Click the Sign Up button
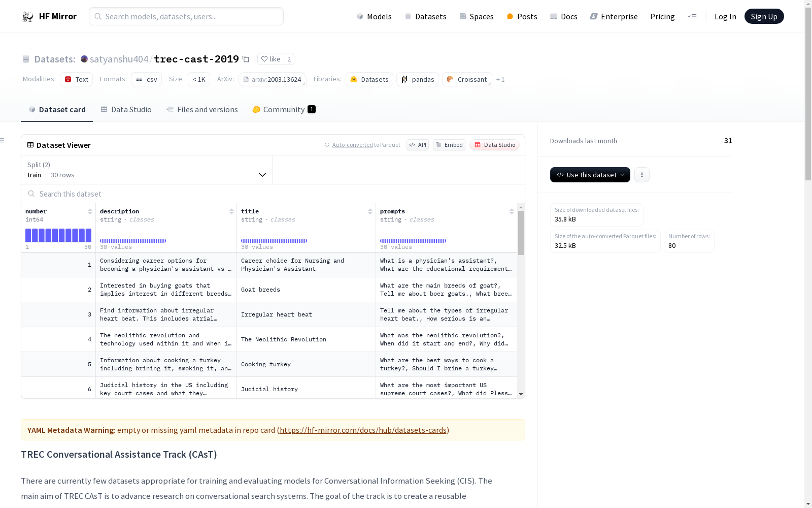Viewport: 812px width, 508px height. (x=764, y=16)
